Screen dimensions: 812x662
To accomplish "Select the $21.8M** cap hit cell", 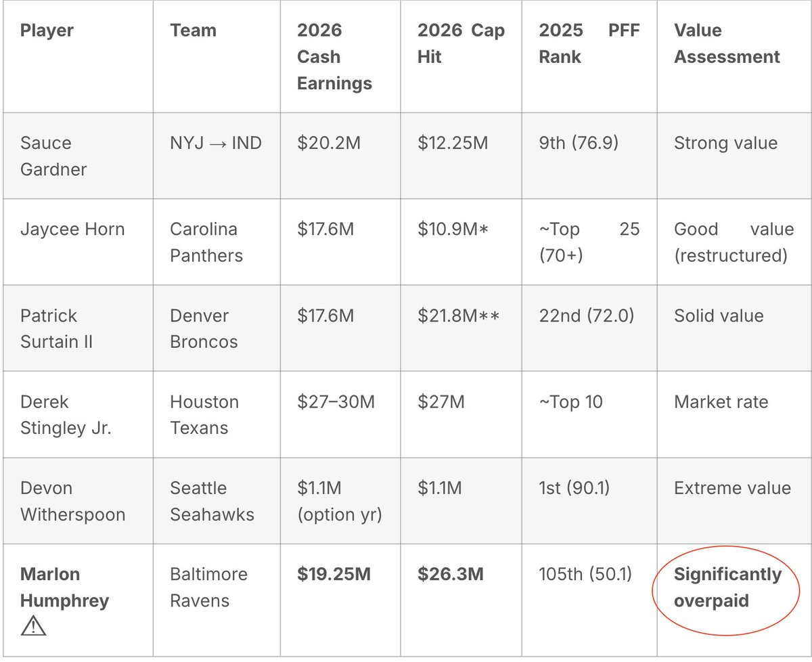I will coord(459,315).
